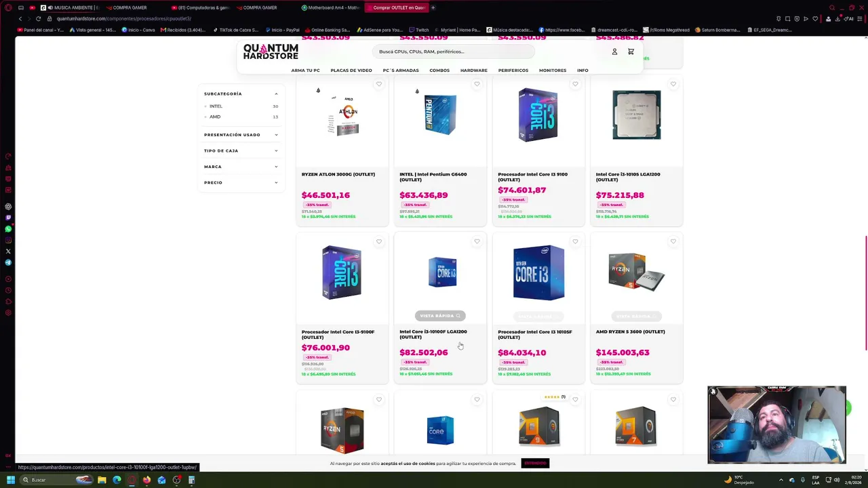The image size is (868, 488).
Task: Open the PC'S ARMADAS menu
Action: point(401,70)
